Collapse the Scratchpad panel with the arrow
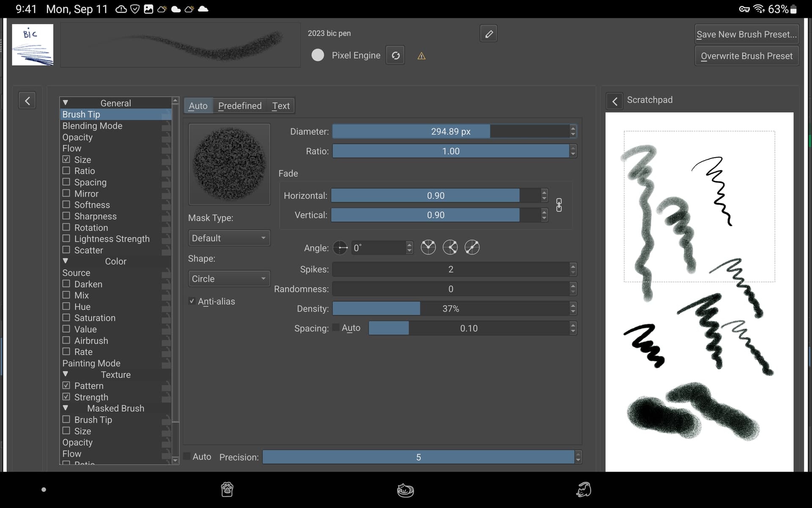The width and height of the screenshot is (812, 508). [614, 101]
